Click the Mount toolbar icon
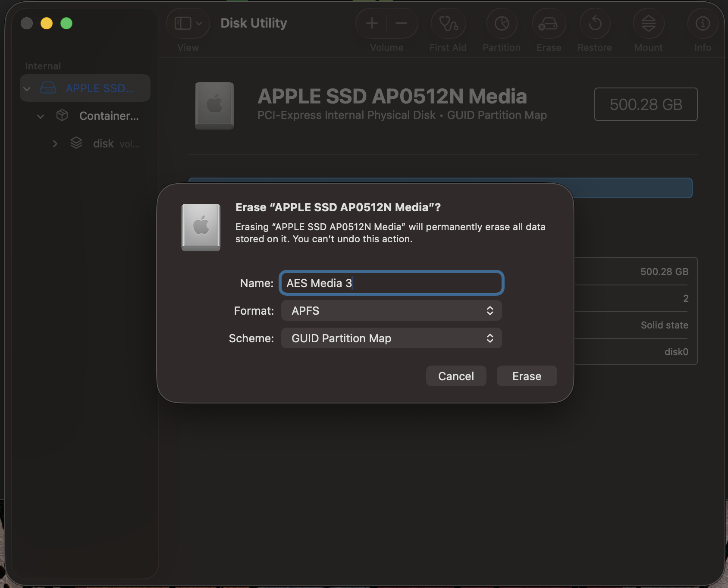Viewport: 728px width, 588px height. click(x=648, y=24)
